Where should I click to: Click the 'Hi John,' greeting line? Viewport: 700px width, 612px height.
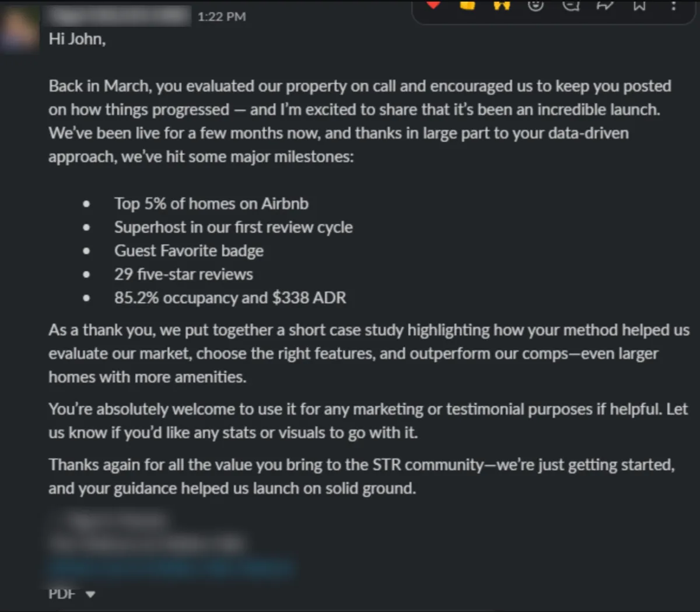[x=77, y=39]
